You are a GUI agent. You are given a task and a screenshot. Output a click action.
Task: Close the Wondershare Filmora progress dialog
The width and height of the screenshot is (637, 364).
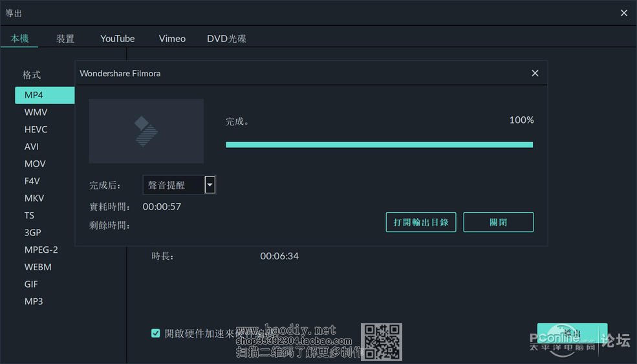(535, 73)
